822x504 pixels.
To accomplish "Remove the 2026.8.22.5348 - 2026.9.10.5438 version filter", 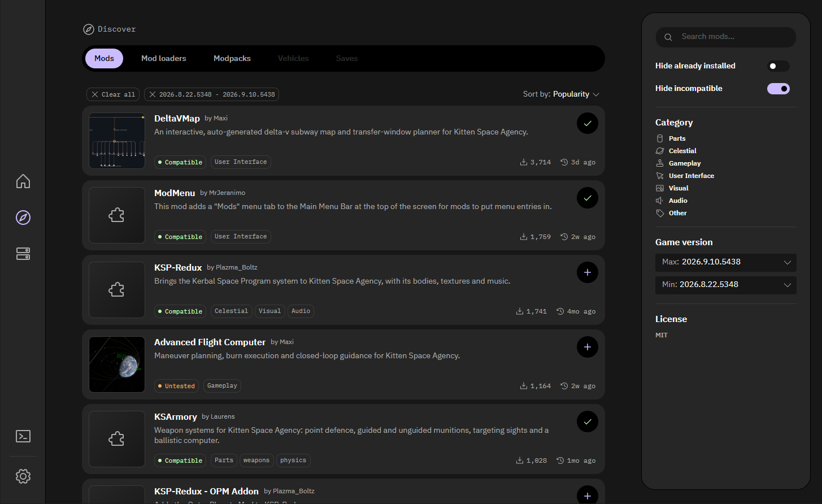I will pyautogui.click(x=153, y=94).
